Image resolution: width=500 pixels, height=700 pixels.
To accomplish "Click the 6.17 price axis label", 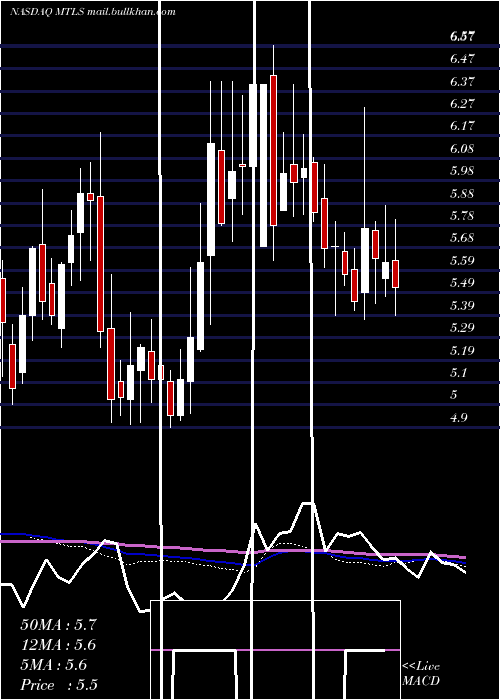I will coord(462,126).
